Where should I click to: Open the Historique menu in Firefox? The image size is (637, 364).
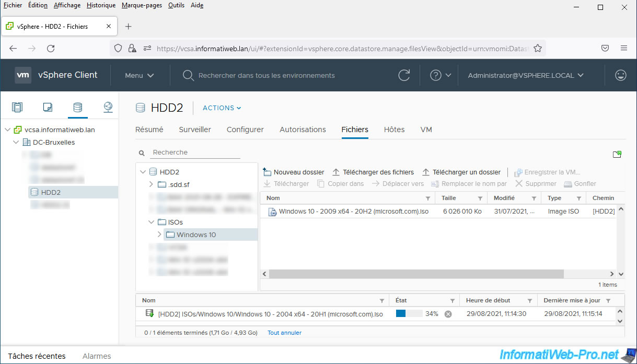click(101, 5)
